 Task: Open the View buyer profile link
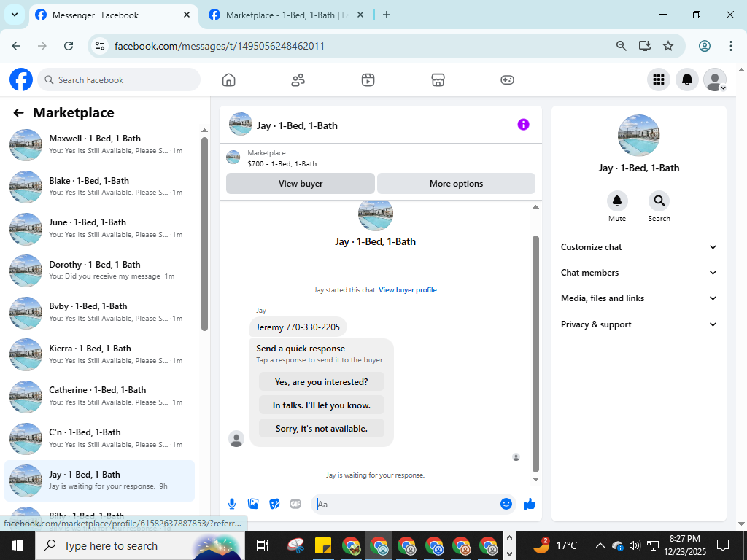click(407, 290)
